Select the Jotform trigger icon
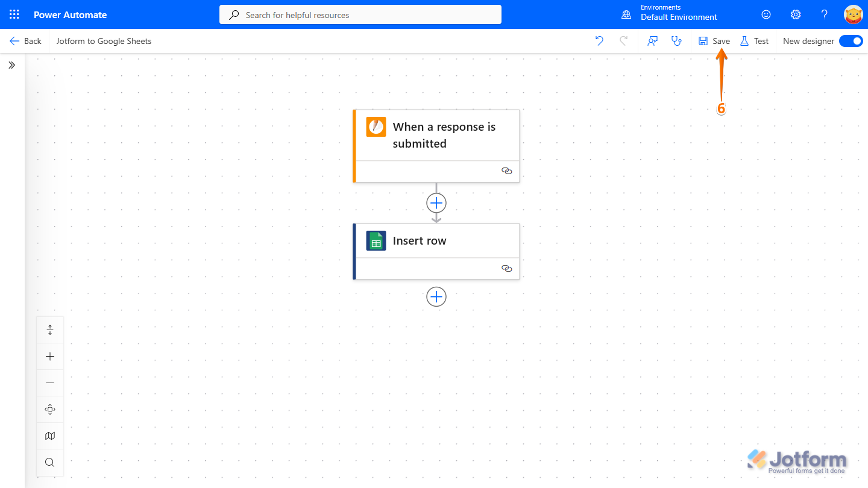Screen dimensions: 868x488 point(376,127)
